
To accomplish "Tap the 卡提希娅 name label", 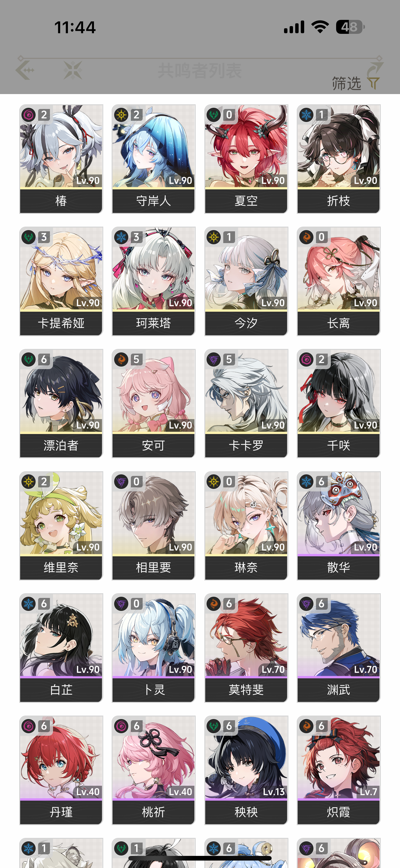I will 61,323.
